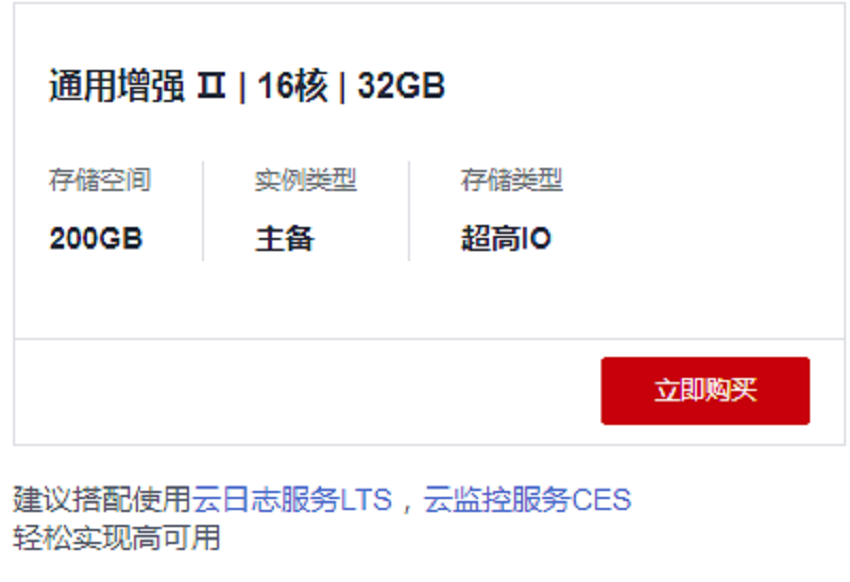This screenshot has width=850, height=582.
Task: Click the 建议搭配使用 text
Action: click(102, 499)
